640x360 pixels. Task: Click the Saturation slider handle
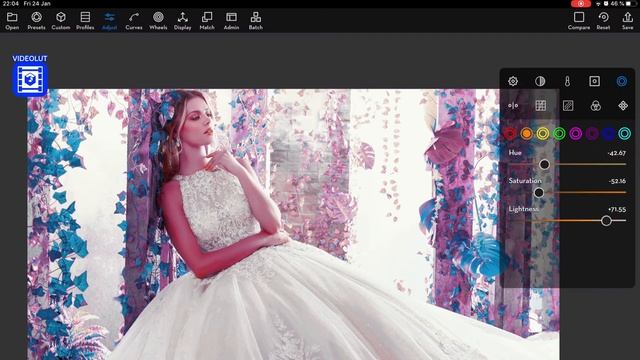point(539,192)
